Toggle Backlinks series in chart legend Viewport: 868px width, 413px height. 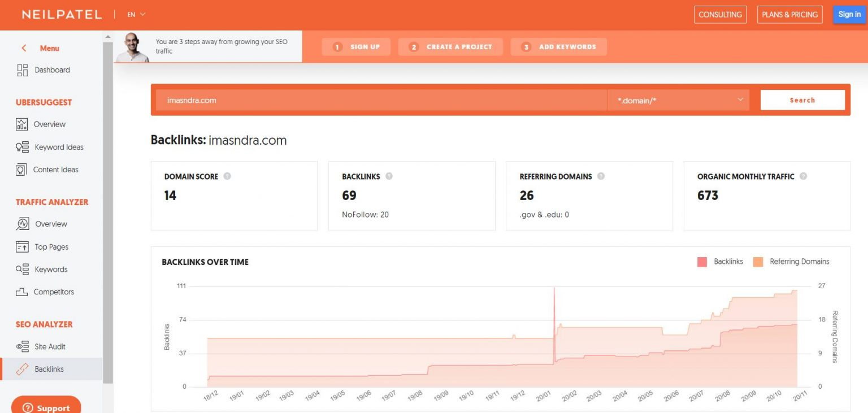tap(720, 262)
